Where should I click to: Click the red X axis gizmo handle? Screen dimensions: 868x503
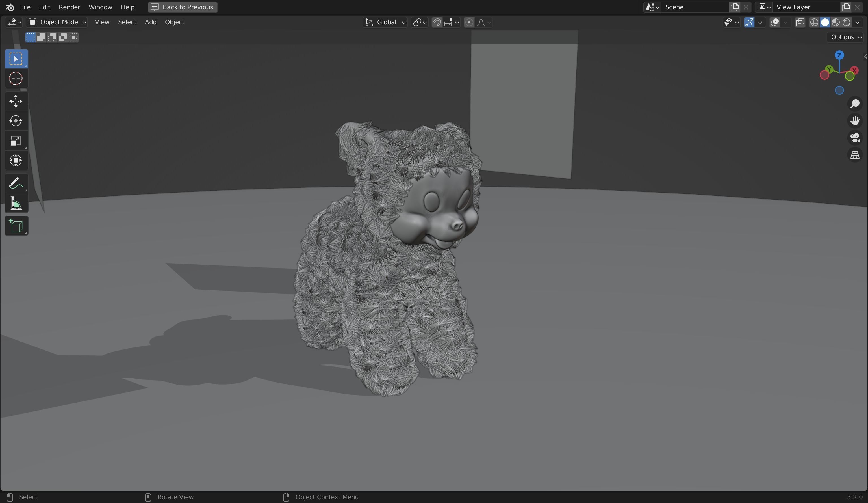click(x=854, y=70)
